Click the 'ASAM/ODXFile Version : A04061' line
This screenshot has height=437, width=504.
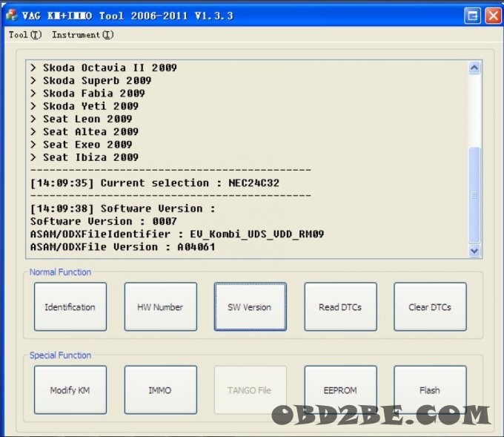[x=123, y=247]
